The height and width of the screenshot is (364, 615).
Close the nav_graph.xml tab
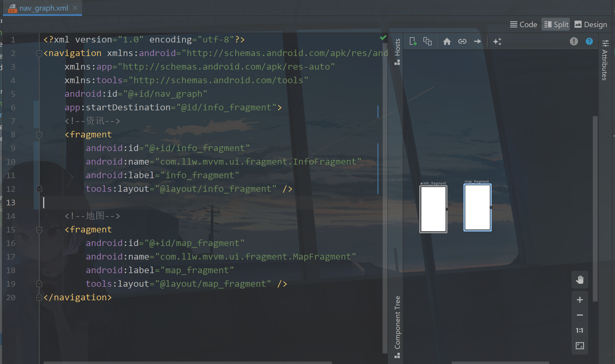point(75,8)
